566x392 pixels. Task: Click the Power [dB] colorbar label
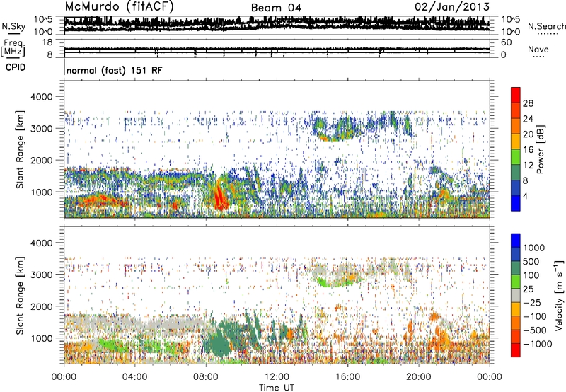[x=541, y=149]
